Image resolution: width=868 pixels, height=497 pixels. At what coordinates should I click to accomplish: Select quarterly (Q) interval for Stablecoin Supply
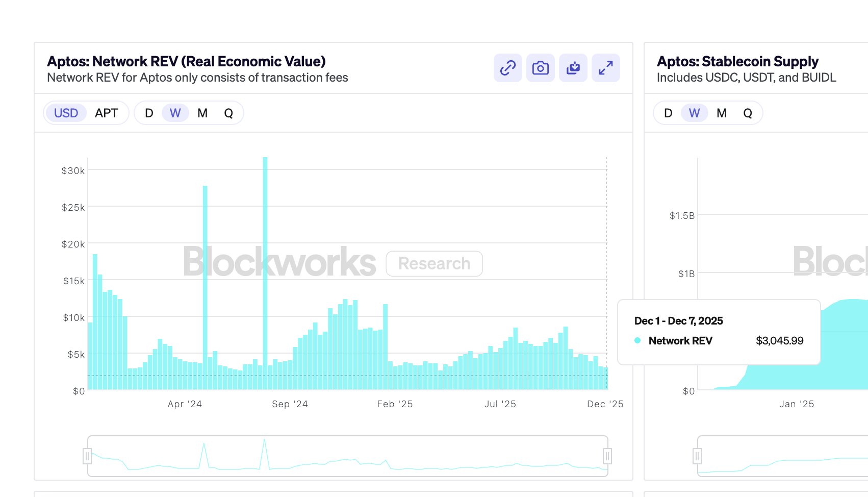tap(748, 113)
